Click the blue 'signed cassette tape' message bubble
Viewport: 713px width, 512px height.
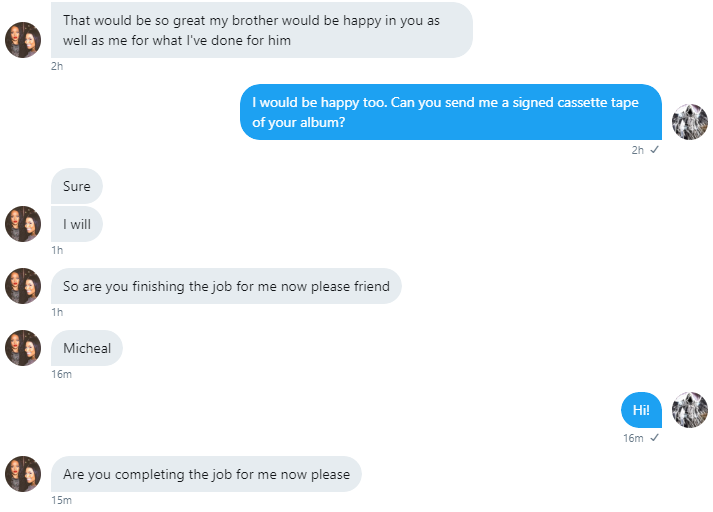click(x=451, y=112)
